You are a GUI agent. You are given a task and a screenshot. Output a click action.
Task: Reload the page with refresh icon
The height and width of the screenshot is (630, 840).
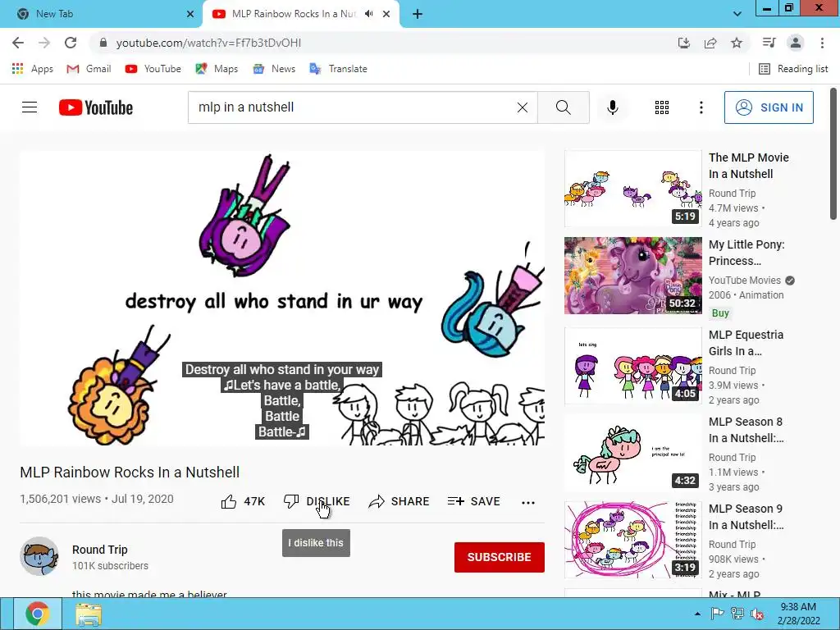[71, 43]
